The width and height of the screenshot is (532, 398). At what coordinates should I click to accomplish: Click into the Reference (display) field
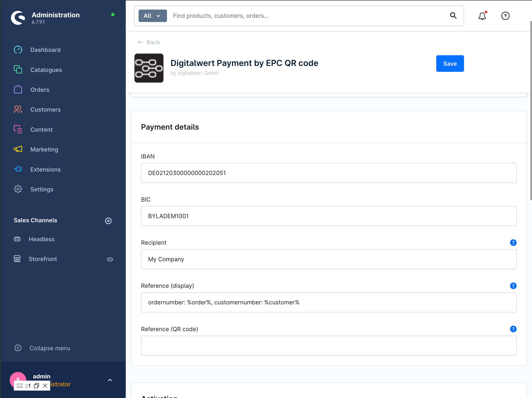(329, 302)
